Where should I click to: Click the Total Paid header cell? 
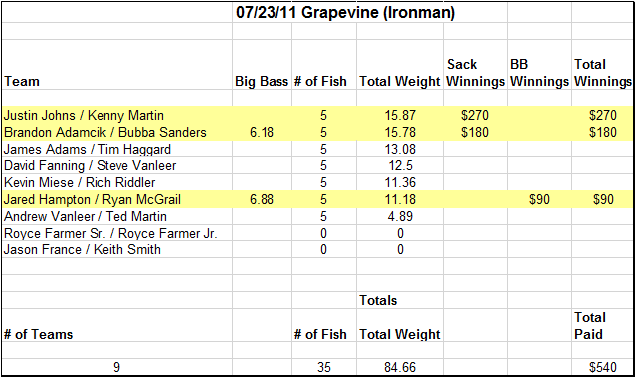pyautogui.click(x=602, y=325)
